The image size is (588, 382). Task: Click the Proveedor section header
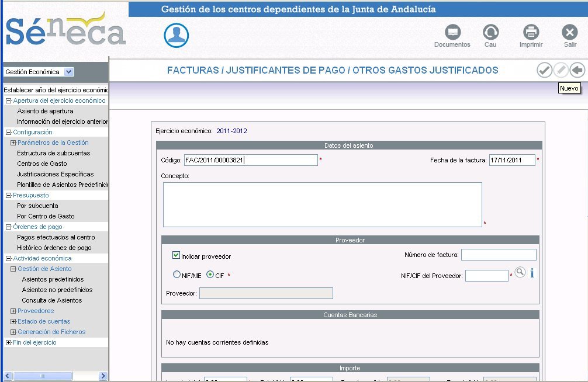pyautogui.click(x=350, y=240)
